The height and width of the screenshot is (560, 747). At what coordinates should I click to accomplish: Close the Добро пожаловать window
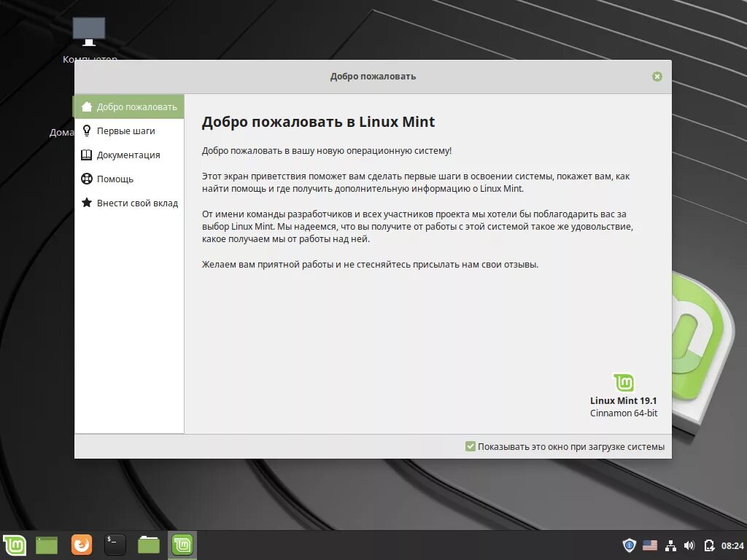pyautogui.click(x=657, y=77)
